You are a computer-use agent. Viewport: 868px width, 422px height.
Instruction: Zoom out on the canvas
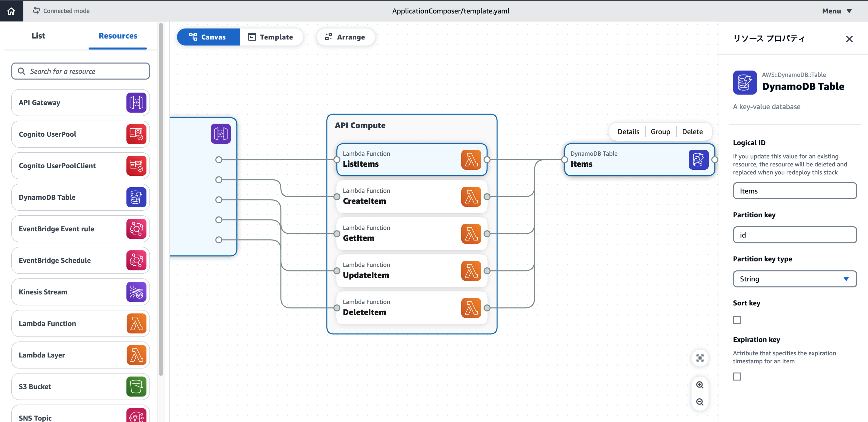pyautogui.click(x=700, y=402)
